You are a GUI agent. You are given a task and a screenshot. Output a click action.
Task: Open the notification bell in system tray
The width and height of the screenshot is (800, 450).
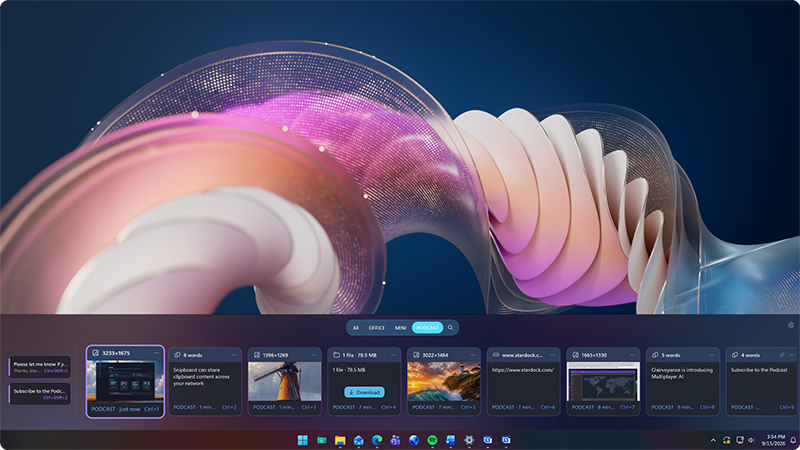coord(793,440)
